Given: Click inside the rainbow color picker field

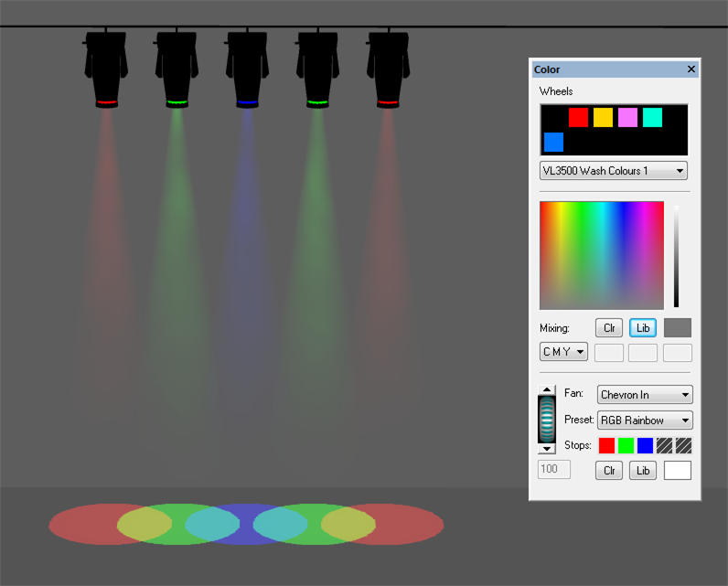Looking at the screenshot, I should [601, 255].
